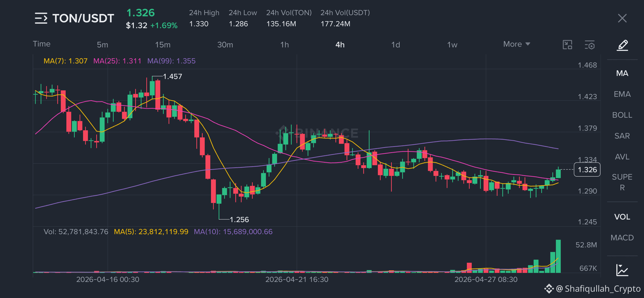Switch to the 1d timeframe
Viewport: 644px width, 298px height.
click(x=396, y=45)
